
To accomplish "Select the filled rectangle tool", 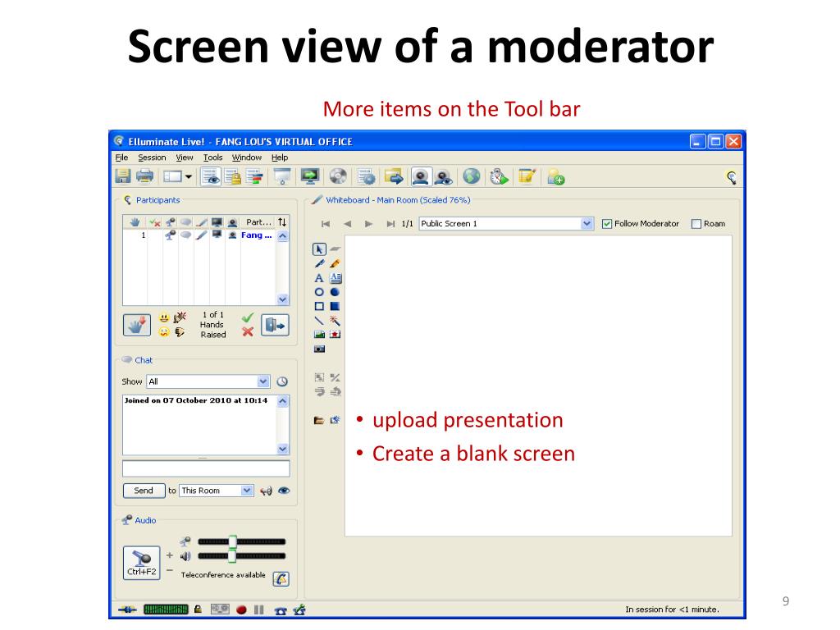I will coord(335,307).
